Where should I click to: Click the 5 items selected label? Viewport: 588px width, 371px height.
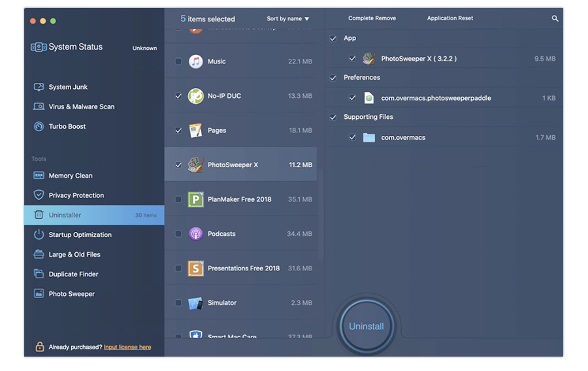(x=208, y=19)
